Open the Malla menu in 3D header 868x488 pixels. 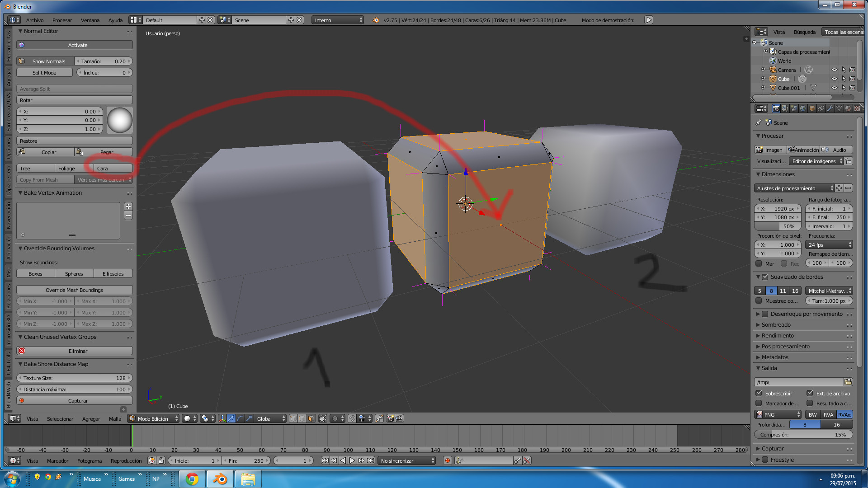pos(115,419)
